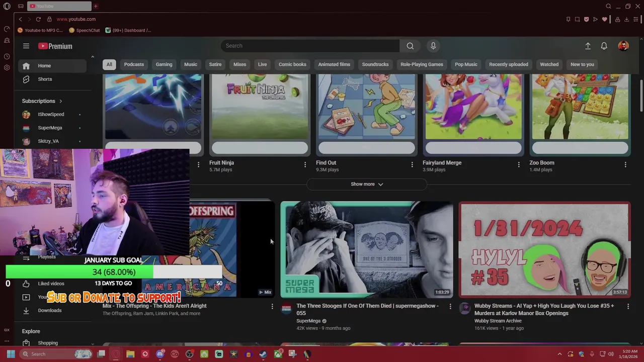
Task: Open the notifications bell
Action: [x=604, y=46]
